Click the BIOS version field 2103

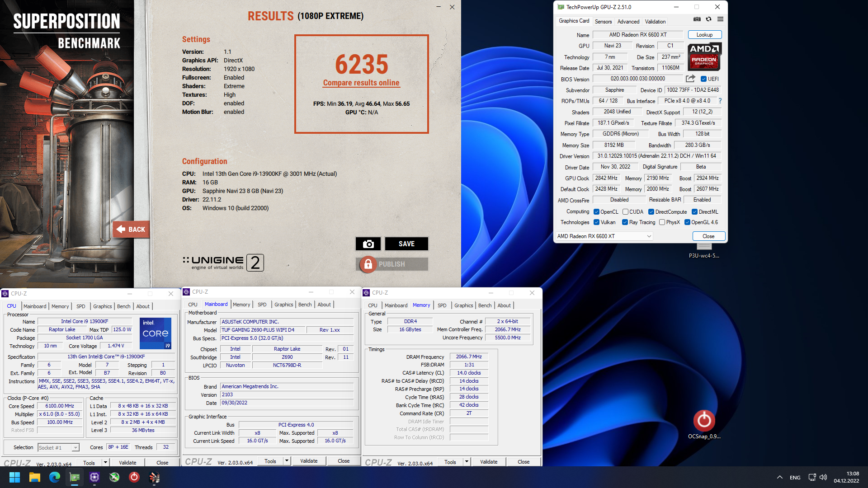click(287, 394)
